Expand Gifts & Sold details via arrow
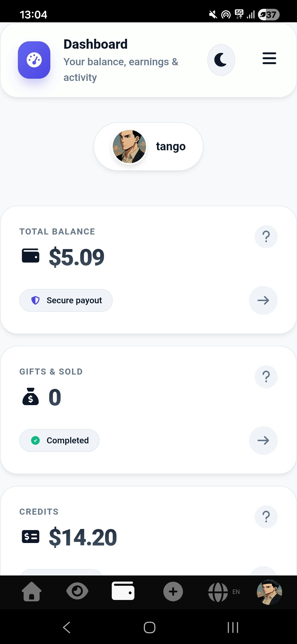Viewport: 297px width, 644px height. click(x=263, y=440)
